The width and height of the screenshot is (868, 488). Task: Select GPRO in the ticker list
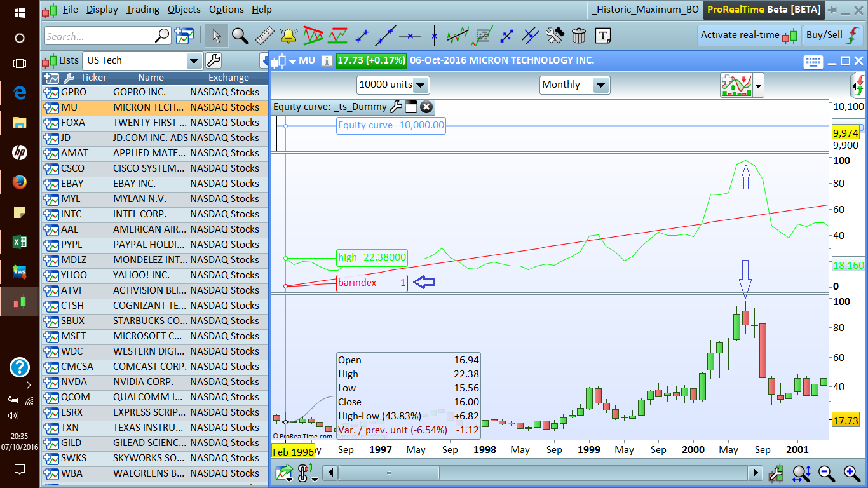tap(155, 92)
